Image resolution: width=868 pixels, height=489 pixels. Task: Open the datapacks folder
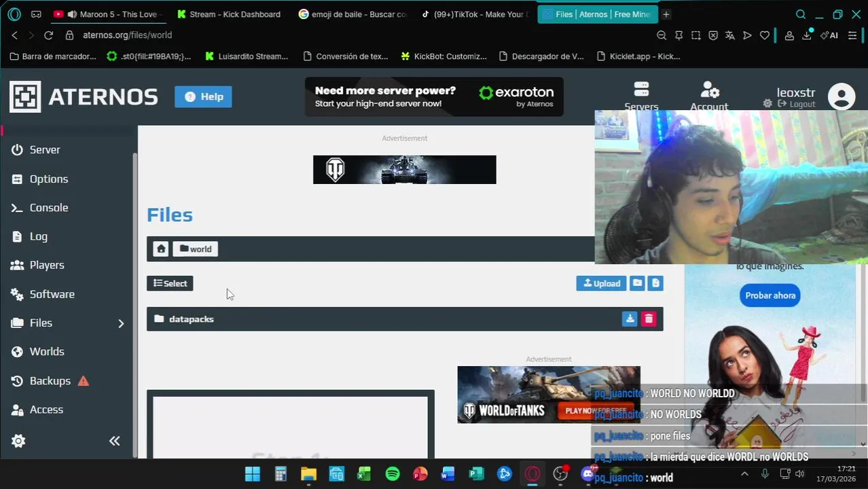pos(191,319)
